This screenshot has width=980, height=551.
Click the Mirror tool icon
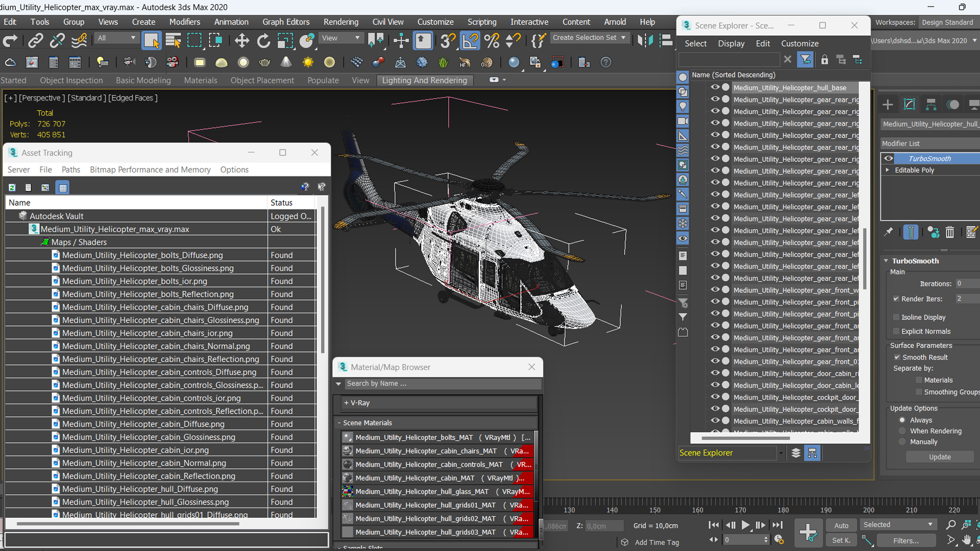tap(645, 40)
